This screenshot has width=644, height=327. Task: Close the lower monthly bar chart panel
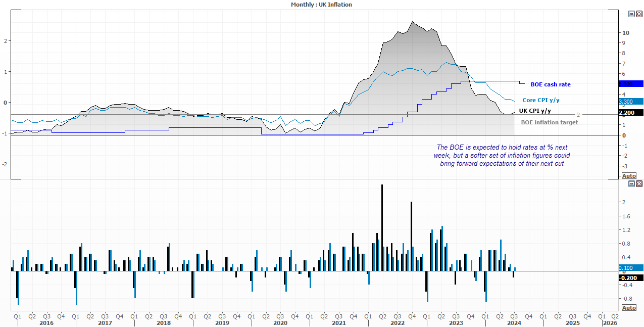pos(639,183)
